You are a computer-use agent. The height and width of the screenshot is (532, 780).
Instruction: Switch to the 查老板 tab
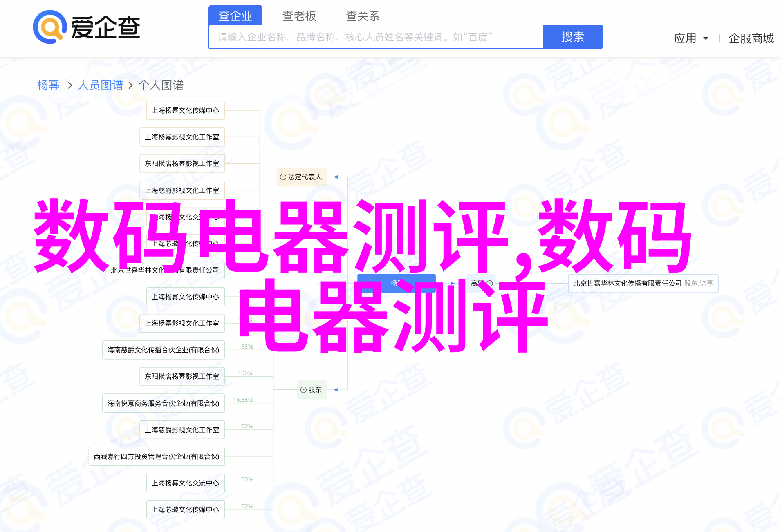[299, 16]
